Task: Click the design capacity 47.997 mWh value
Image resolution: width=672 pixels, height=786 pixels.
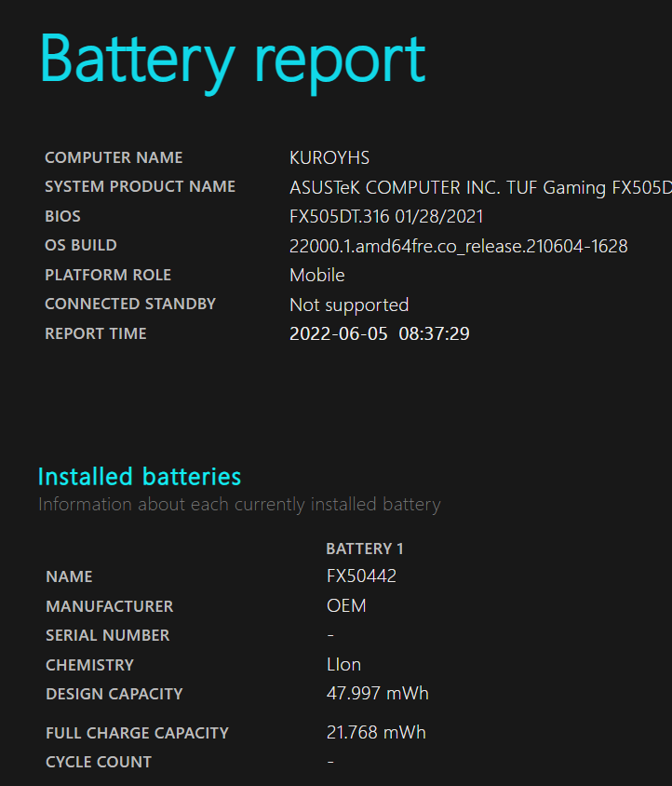Action: point(377,694)
